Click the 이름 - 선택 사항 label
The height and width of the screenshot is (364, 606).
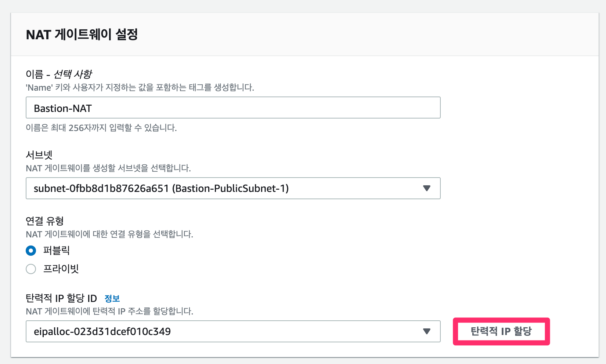click(x=59, y=73)
